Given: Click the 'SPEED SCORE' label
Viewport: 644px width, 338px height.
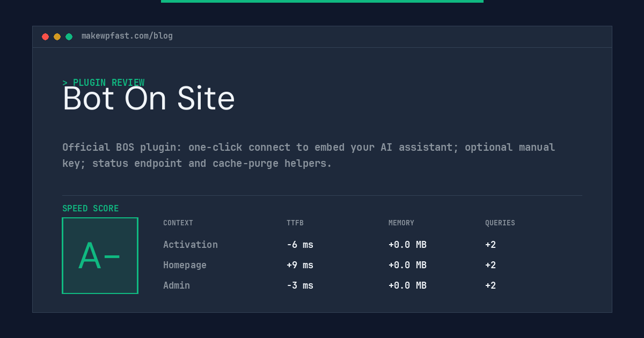Looking at the screenshot, I should pyautogui.click(x=91, y=209).
